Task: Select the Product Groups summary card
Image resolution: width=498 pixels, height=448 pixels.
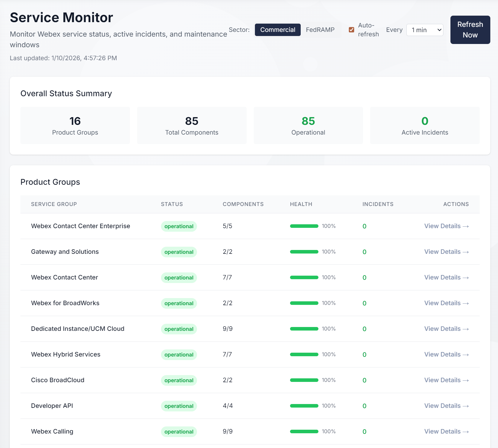Action: click(75, 125)
